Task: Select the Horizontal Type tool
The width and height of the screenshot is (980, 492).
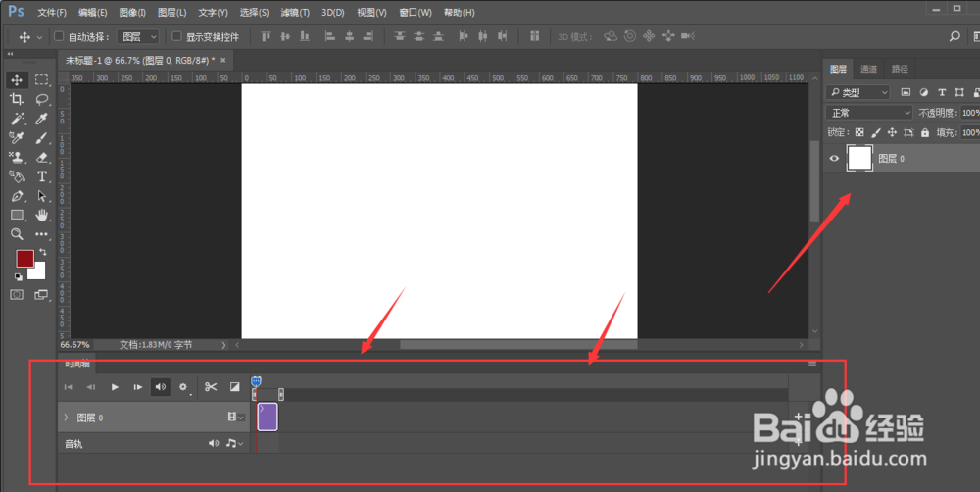Action: 41,177
